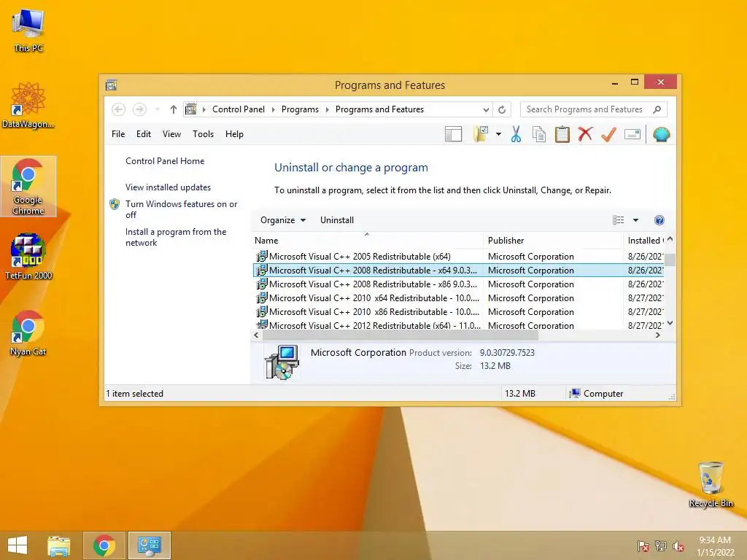
Task: Click vertical scrollbar down arrow in list
Action: (670, 323)
